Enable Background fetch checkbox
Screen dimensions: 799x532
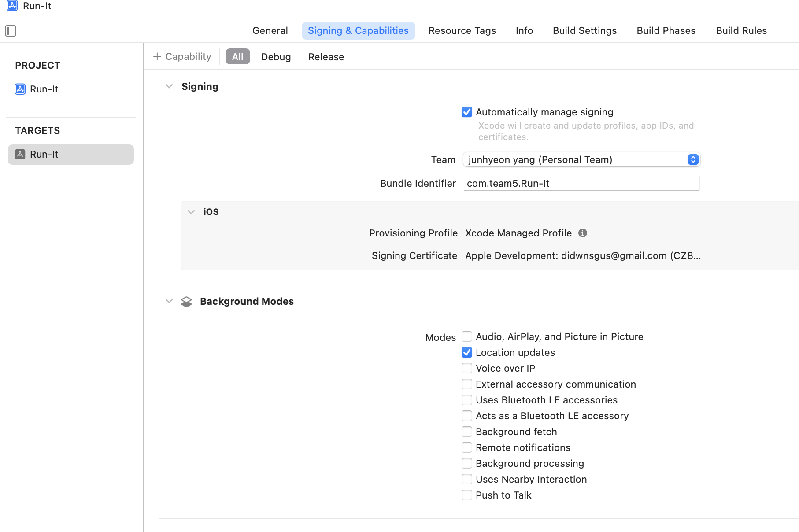[x=467, y=432]
